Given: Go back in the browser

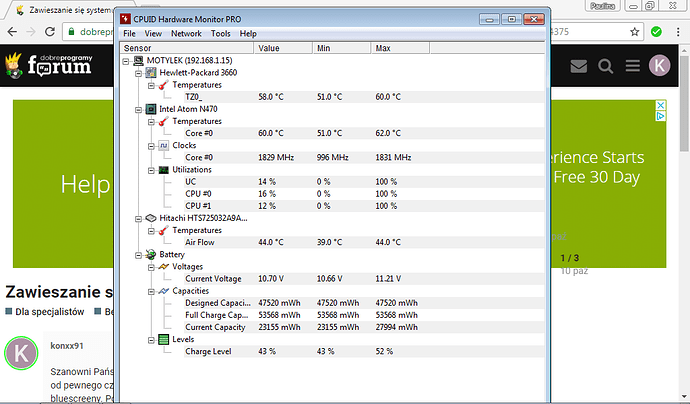Looking at the screenshot, I should click(12, 32).
